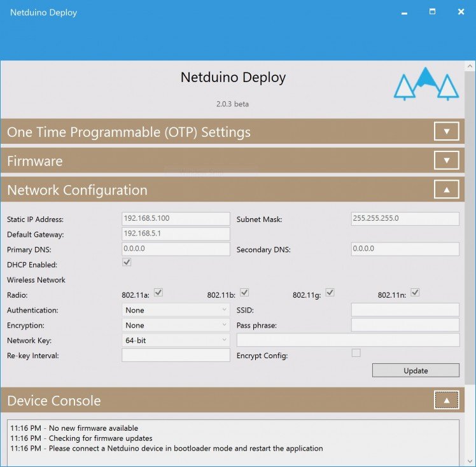Expand the One Time Programmable Settings section
This screenshot has width=476, height=467.
446,132
